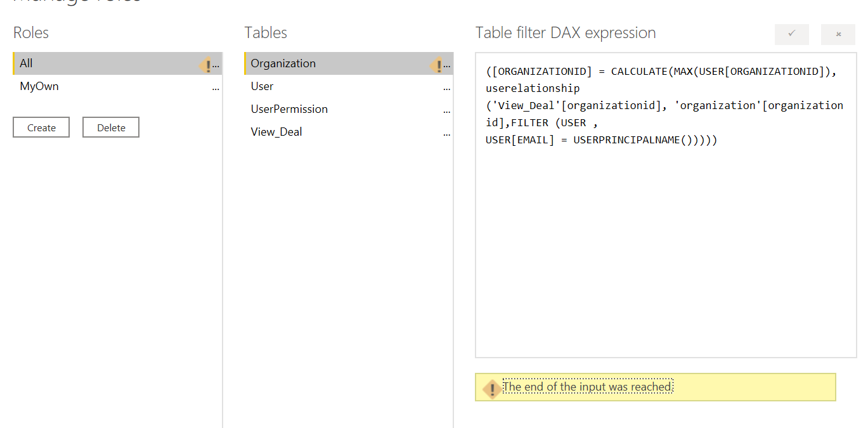Select the All role
This screenshot has width=868, height=428.
click(117, 63)
